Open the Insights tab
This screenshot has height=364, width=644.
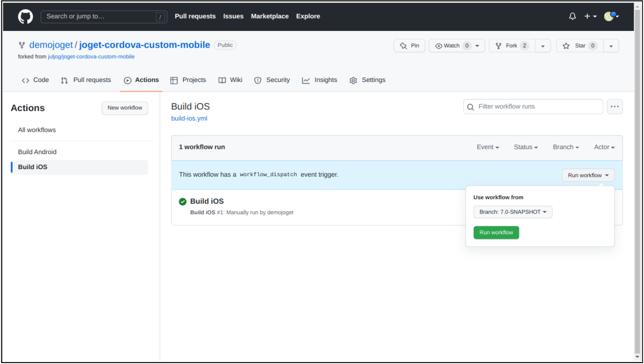tap(320, 80)
